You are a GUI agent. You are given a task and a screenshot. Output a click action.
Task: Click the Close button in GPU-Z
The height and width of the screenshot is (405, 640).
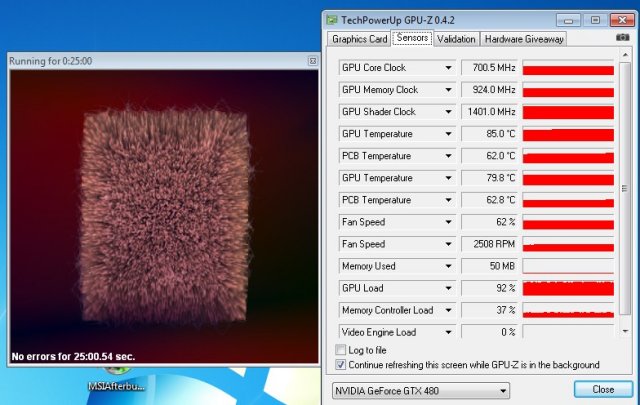(603, 389)
